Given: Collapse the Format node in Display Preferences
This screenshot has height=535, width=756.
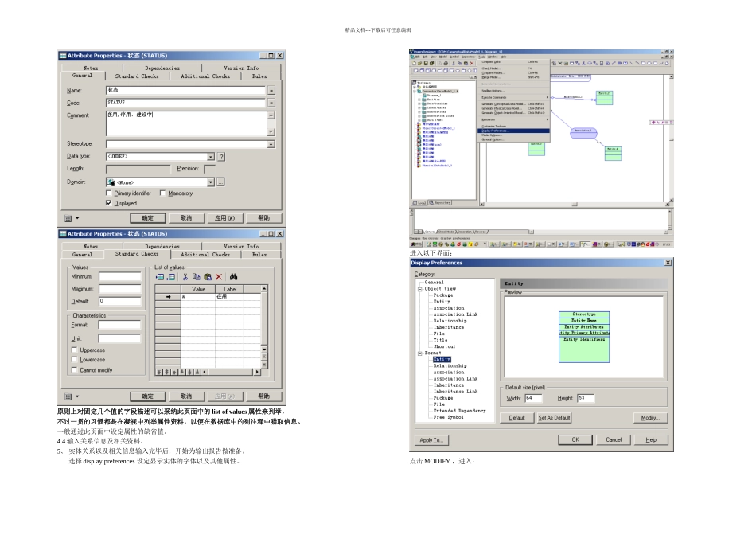Looking at the screenshot, I should click(x=419, y=353).
